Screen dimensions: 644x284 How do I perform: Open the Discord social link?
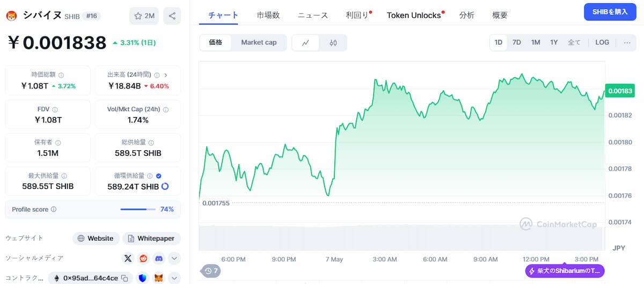click(159, 259)
